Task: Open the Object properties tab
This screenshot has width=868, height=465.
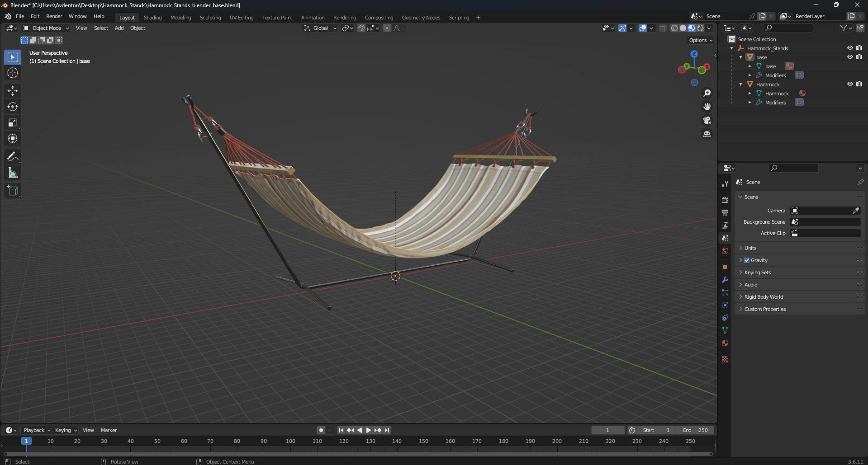Action: click(725, 267)
